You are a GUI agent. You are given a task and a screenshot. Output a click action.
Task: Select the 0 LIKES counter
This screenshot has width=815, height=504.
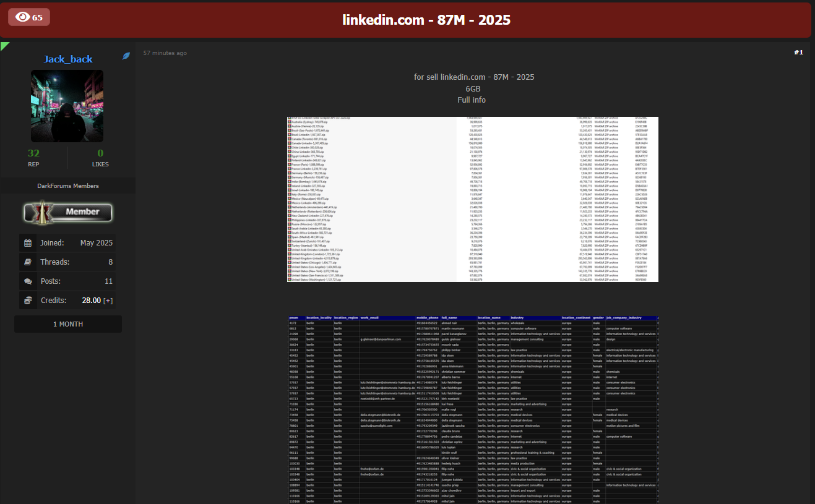click(100, 153)
